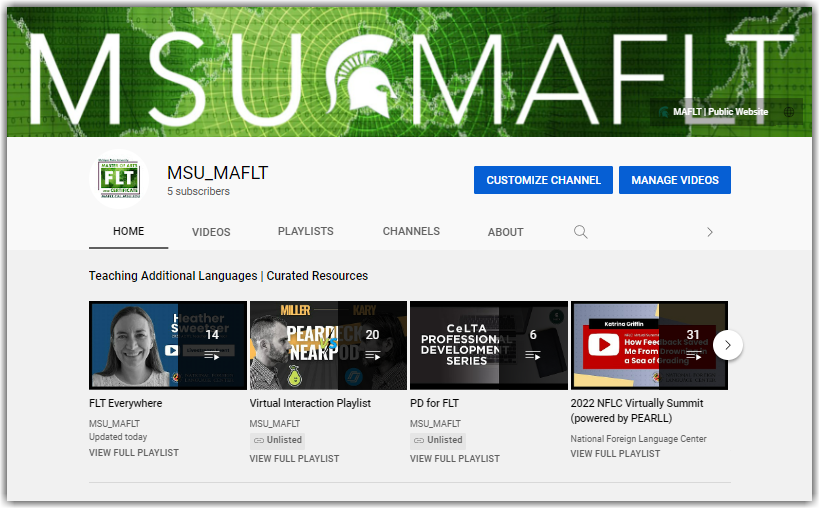Image resolution: width=820 pixels, height=509 pixels.
Task: Open the PLAYLISTS tab
Action: pos(305,231)
